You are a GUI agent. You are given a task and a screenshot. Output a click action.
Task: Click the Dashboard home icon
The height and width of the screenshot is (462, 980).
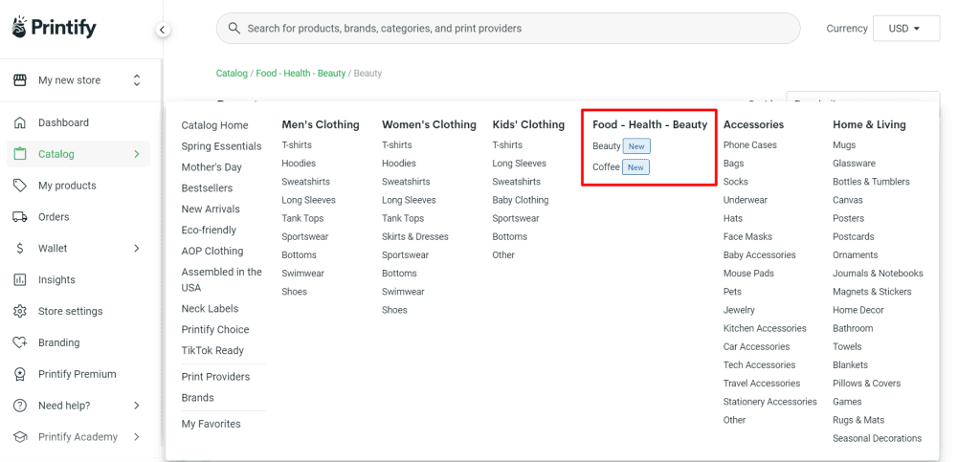click(x=20, y=122)
